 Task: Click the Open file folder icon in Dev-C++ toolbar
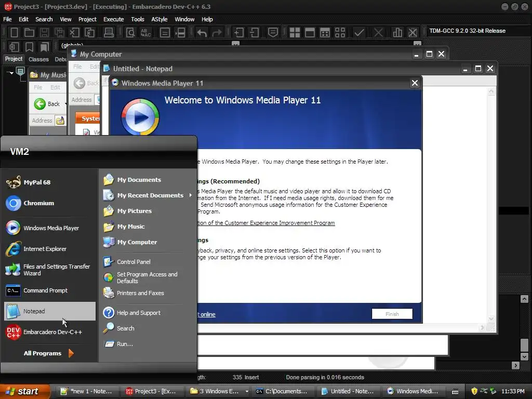click(x=29, y=33)
